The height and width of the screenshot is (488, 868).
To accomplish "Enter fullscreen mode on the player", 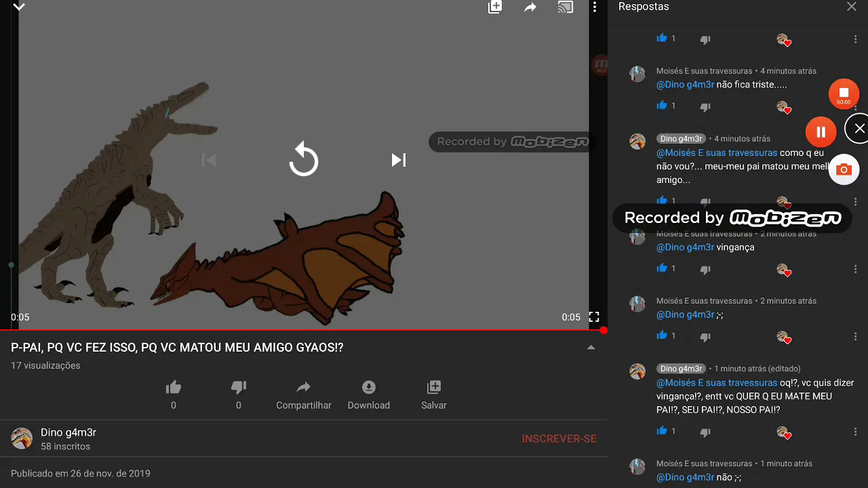I will [x=594, y=317].
